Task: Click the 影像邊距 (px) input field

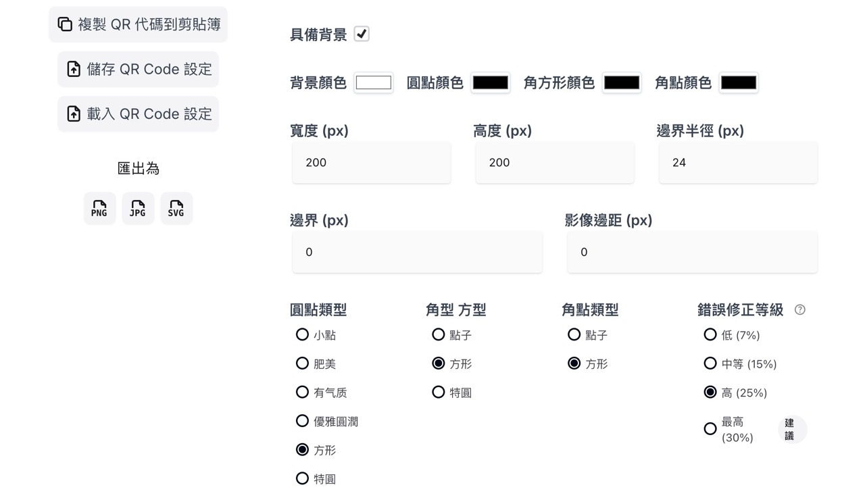Action: coord(692,252)
